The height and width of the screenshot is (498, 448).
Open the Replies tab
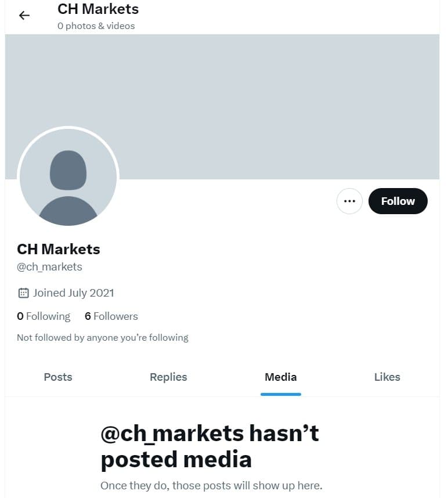click(168, 377)
